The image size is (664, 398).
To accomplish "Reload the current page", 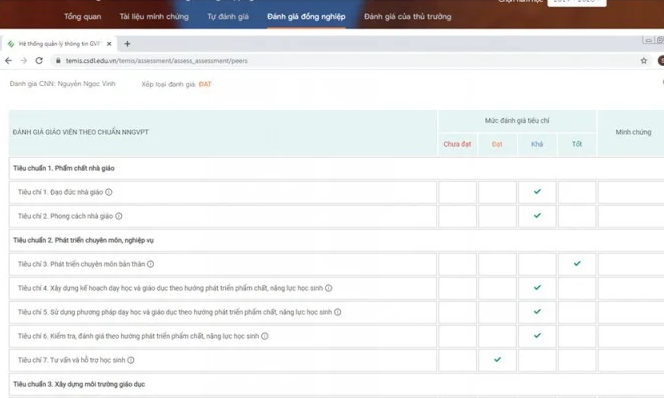I will pos(39,61).
